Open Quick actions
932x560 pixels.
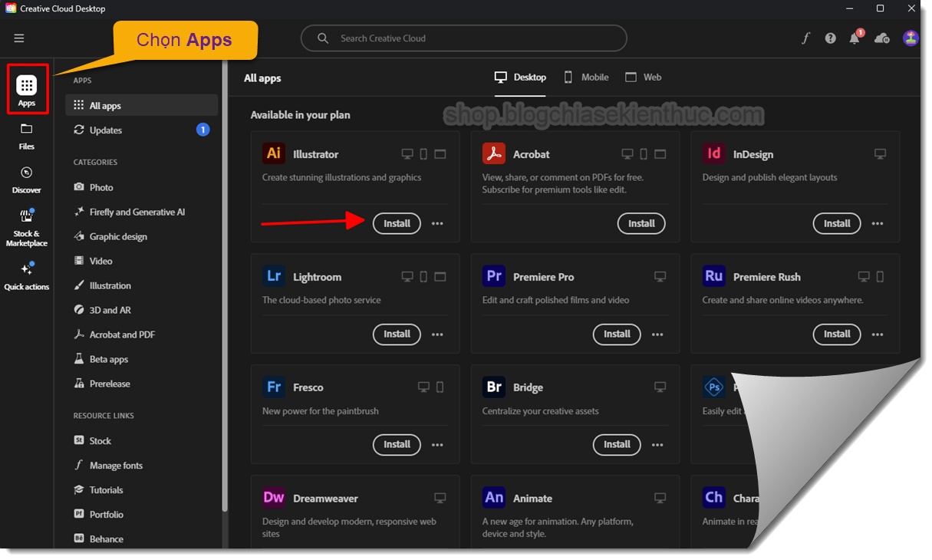point(27,276)
